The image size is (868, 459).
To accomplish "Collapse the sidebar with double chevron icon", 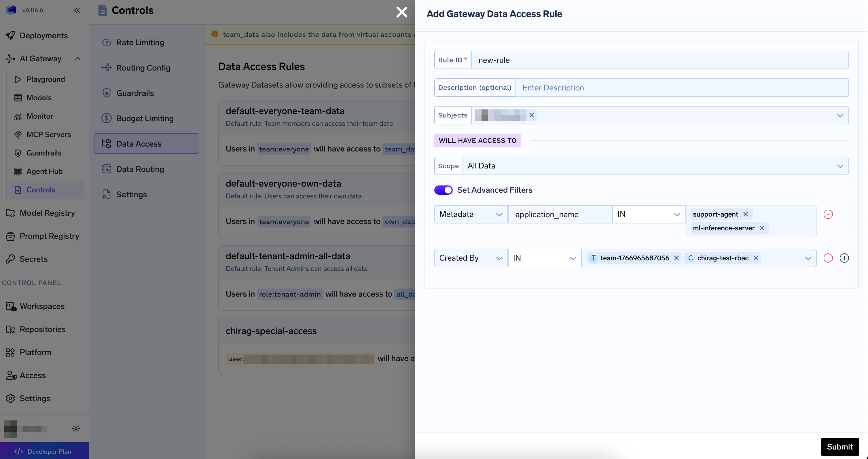I will click(x=77, y=10).
